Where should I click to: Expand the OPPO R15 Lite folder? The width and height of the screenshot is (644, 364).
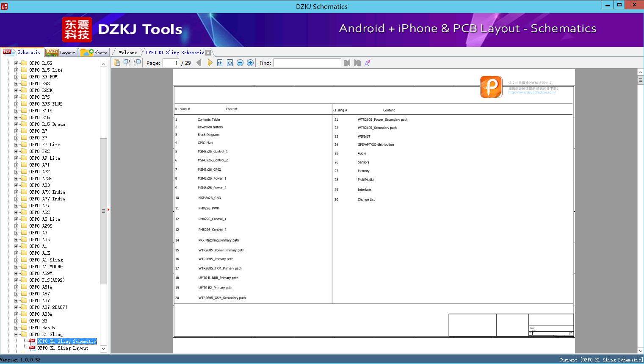pos(17,70)
